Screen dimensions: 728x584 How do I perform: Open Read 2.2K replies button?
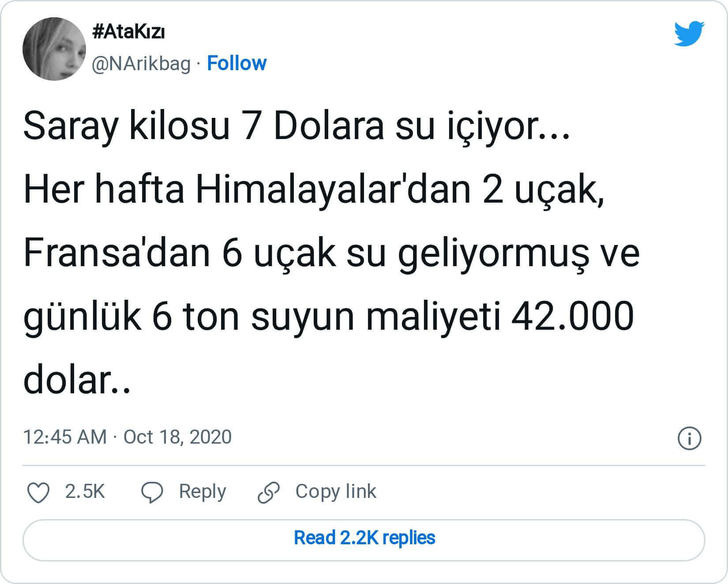pyautogui.click(x=364, y=538)
